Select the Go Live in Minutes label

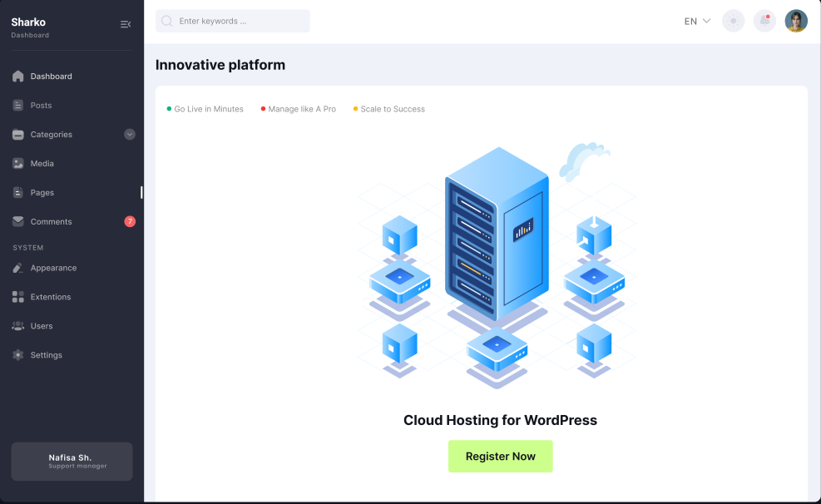(x=209, y=109)
